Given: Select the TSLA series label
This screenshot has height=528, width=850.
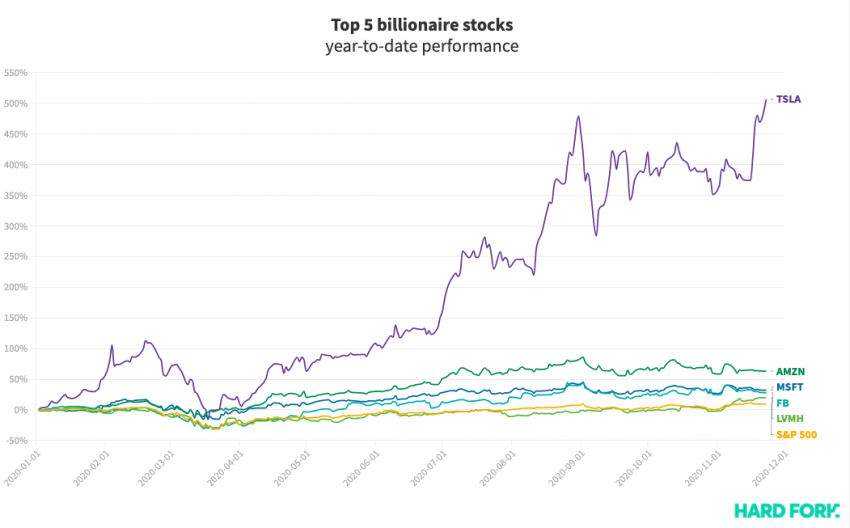Looking at the screenshot, I should (x=789, y=99).
